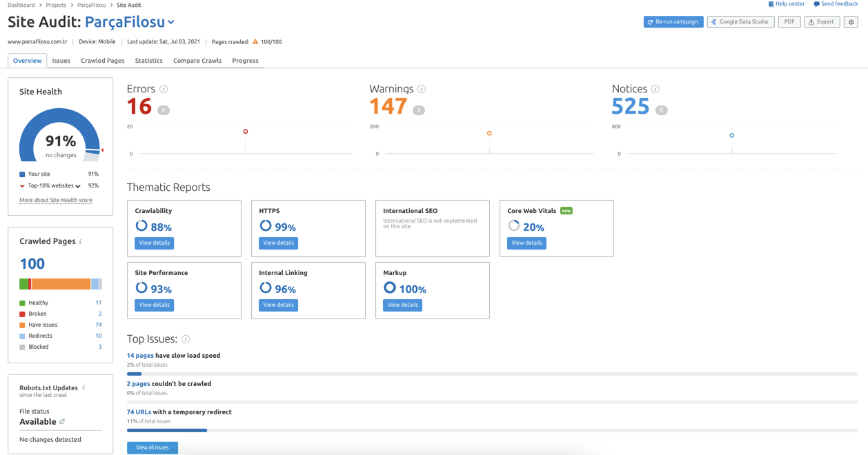
Task: Click the HTTPS donut chart icon
Action: tap(266, 226)
